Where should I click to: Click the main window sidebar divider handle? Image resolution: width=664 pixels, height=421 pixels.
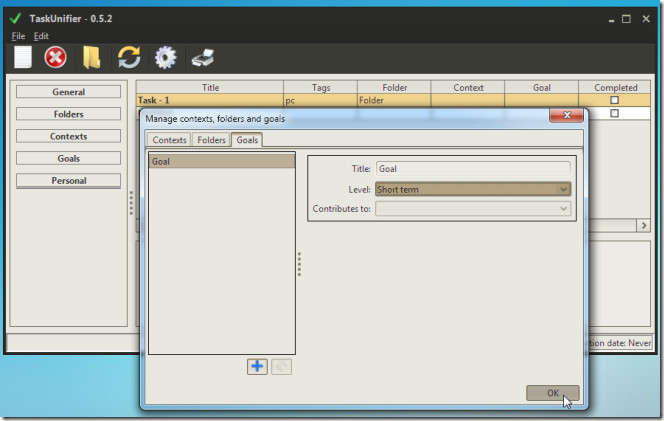[131, 203]
